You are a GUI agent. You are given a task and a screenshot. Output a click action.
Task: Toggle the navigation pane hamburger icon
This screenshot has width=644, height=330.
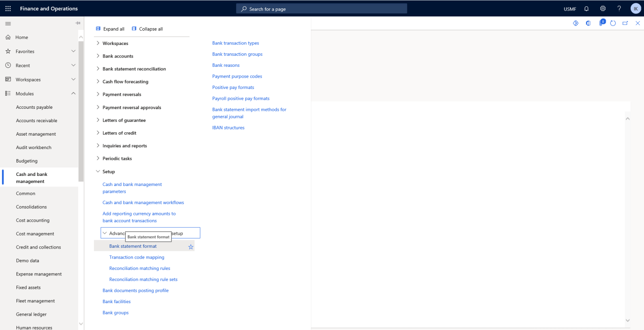[8, 24]
